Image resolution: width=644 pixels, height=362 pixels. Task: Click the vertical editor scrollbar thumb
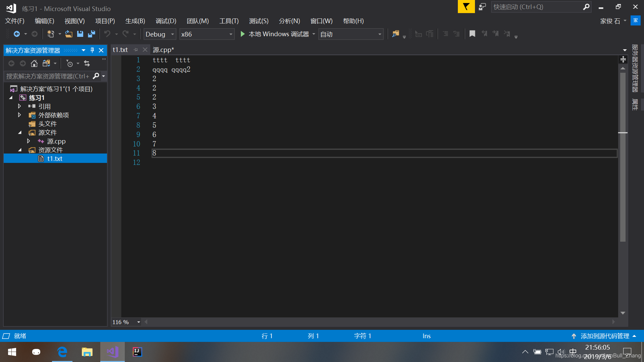pyautogui.click(x=623, y=158)
